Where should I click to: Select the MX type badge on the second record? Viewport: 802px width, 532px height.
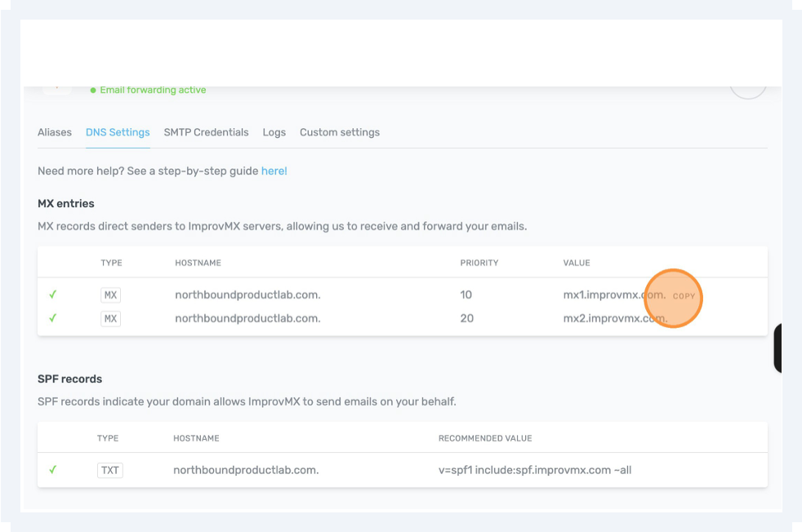point(109,318)
